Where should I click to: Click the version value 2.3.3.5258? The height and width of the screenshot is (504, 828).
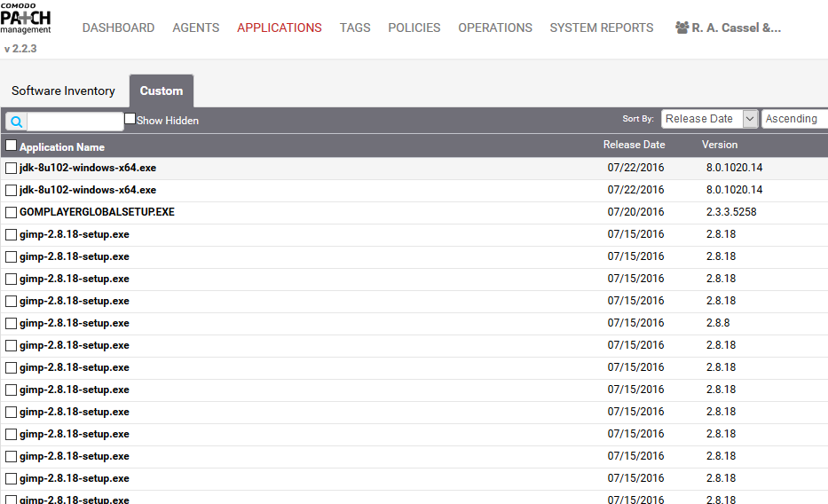click(731, 212)
